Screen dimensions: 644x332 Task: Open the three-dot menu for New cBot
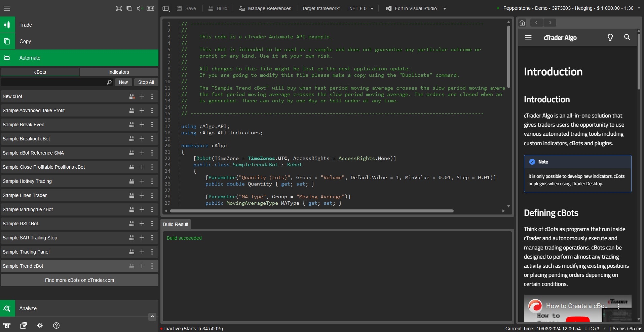click(152, 96)
